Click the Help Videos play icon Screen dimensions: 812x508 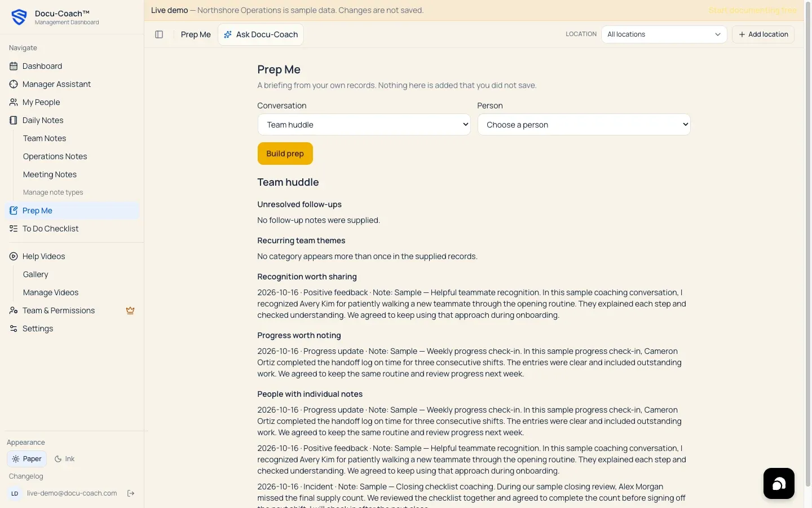tap(14, 256)
